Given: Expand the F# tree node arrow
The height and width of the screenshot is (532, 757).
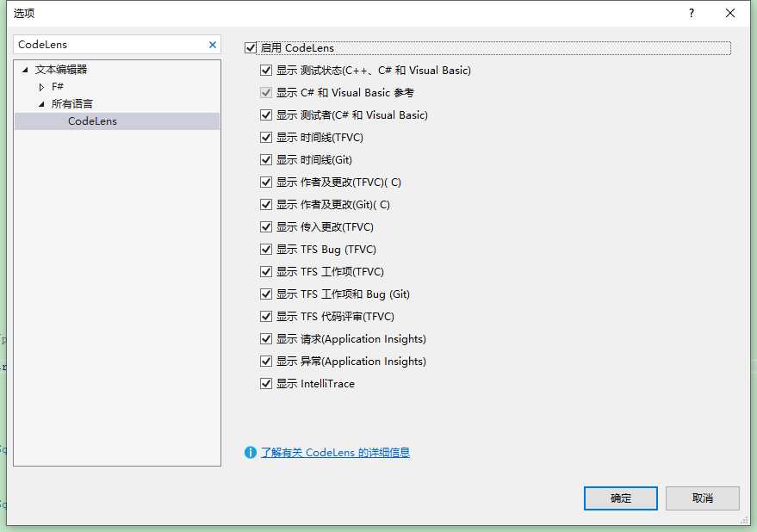Looking at the screenshot, I should pos(41,87).
